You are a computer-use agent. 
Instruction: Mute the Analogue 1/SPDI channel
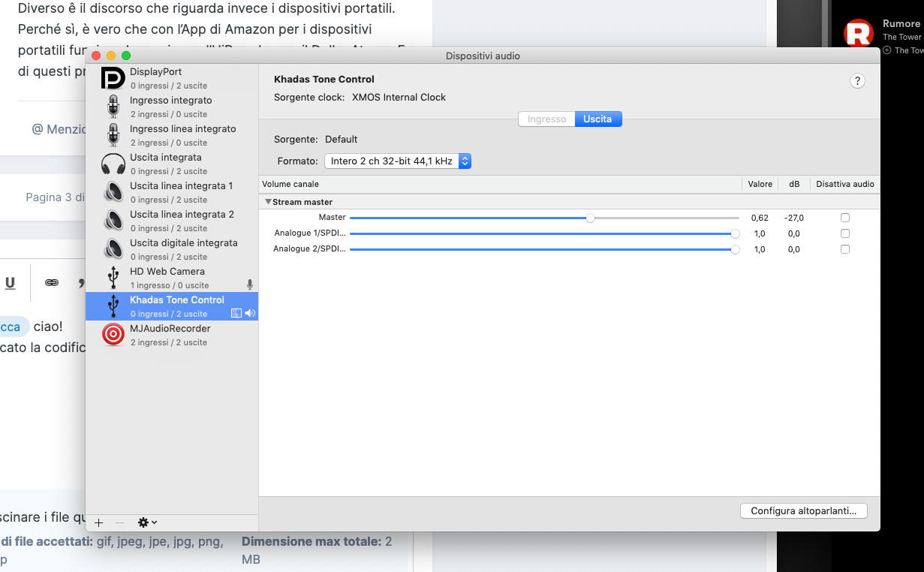click(845, 233)
